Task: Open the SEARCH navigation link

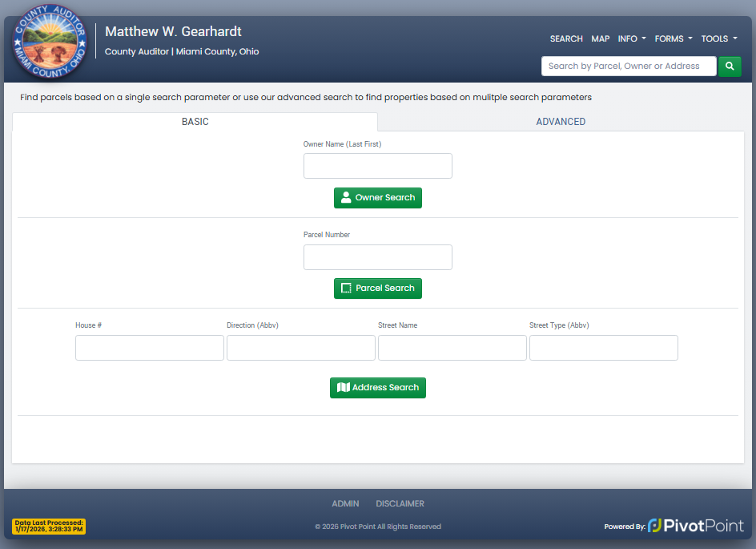Action: 566,38
